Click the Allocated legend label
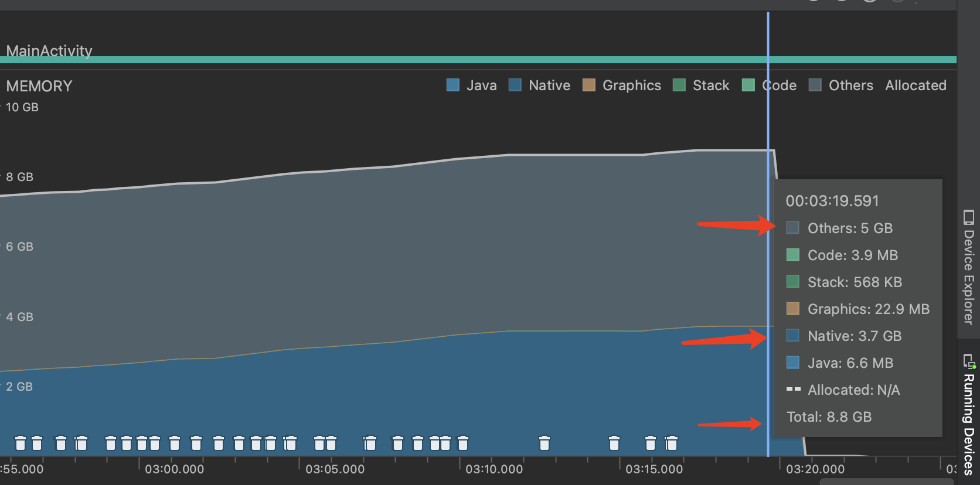The height and width of the screenshot is (485, 980). tap(916, 86)
